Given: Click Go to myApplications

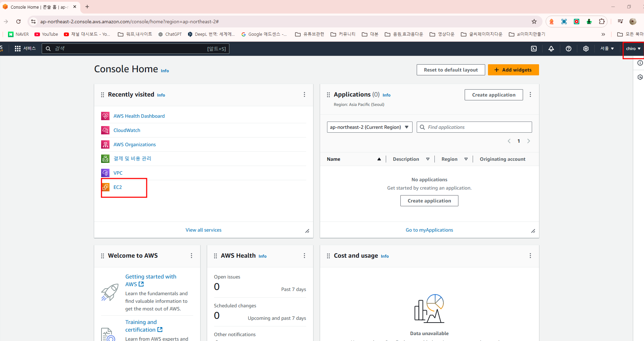Looking at the screenshot, I should [429, 230].
